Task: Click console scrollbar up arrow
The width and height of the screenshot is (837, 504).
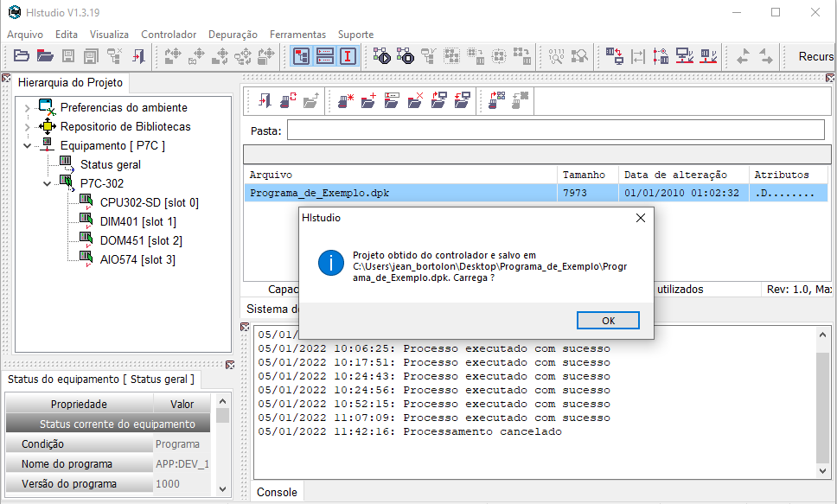Action: pos(822,335)
